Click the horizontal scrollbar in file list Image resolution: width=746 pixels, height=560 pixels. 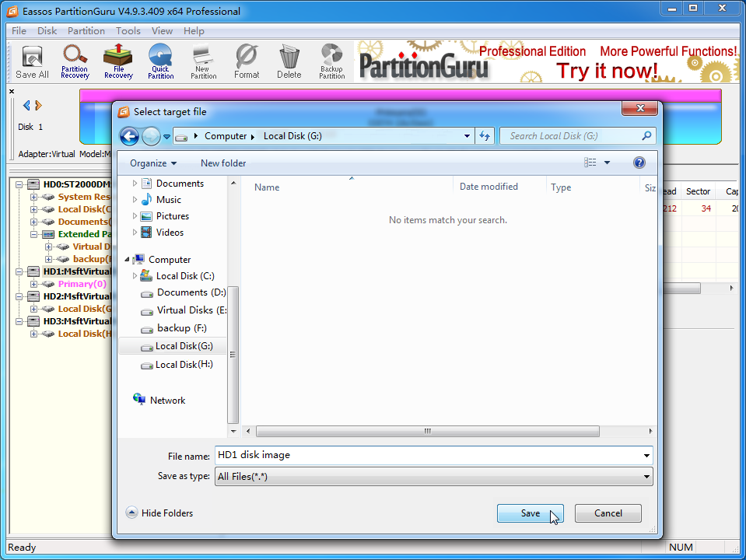(x=427, y=432)
